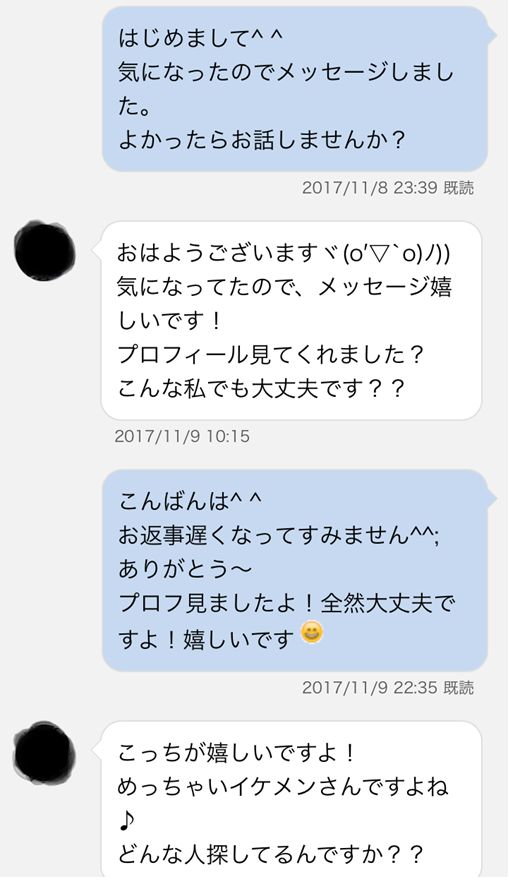509x883 pixels.
Task: Click the text こんな私でも大丈夫です？？
Action: pos(261,389)
